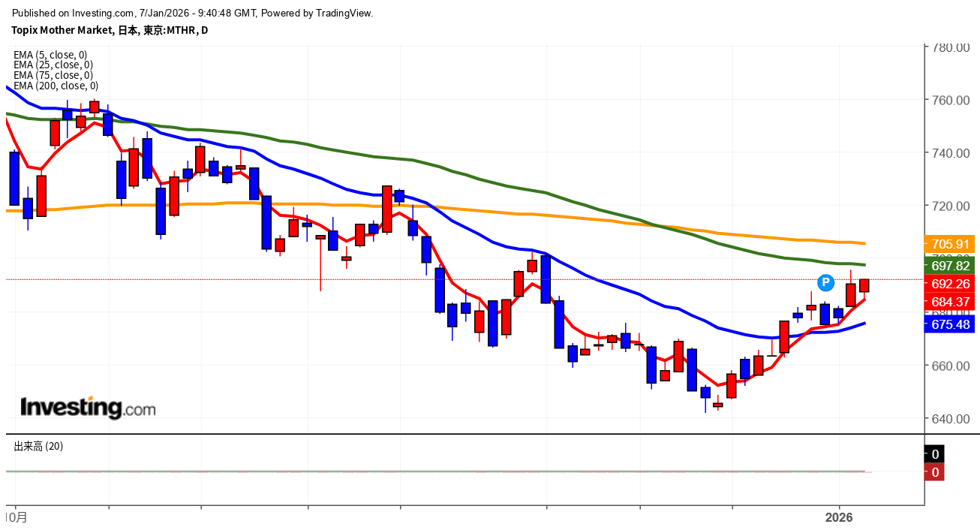
Task: Open the 出来高 (20) volume indicator label
Action: click(x=38, y=446)
